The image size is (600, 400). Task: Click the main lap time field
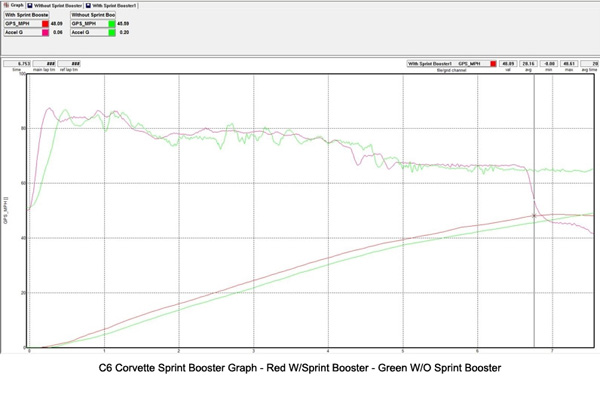pos(42,63)
